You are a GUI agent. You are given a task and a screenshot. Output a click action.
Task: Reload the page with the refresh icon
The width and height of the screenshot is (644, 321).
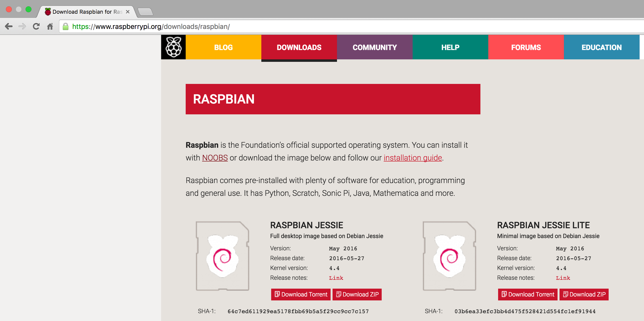[36, 26]
